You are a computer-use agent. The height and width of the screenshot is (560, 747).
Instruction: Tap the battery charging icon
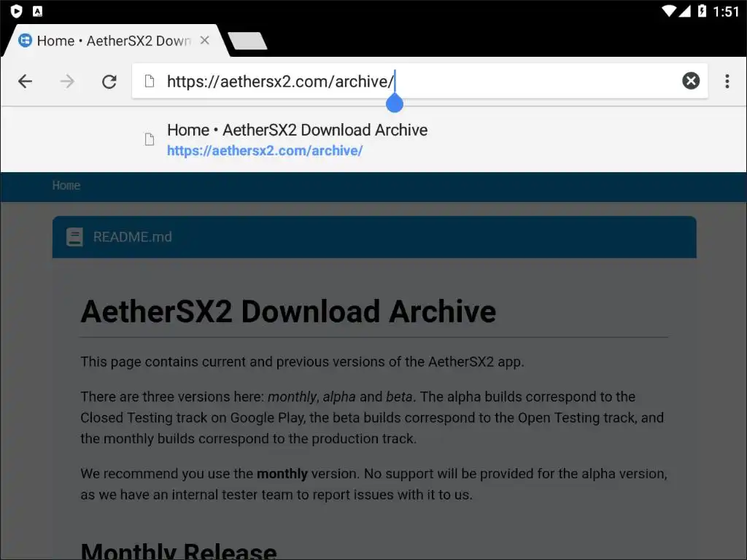(x=702, y=10)
